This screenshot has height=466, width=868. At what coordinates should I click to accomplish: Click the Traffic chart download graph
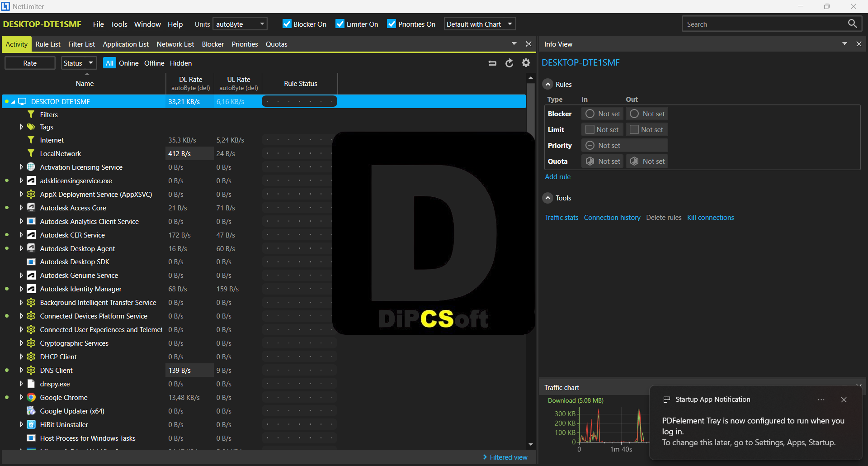614,424
